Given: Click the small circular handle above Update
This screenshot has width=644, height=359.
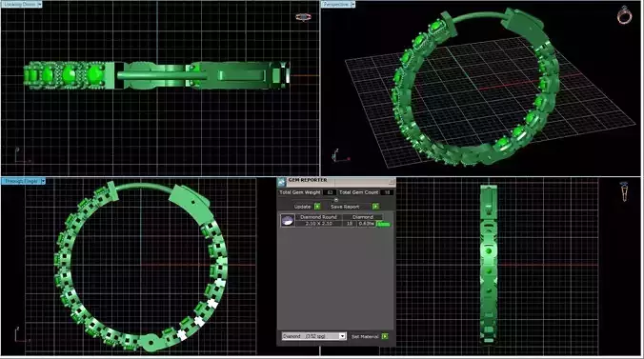Looking at the screenshot, I should tap(336, 200).
